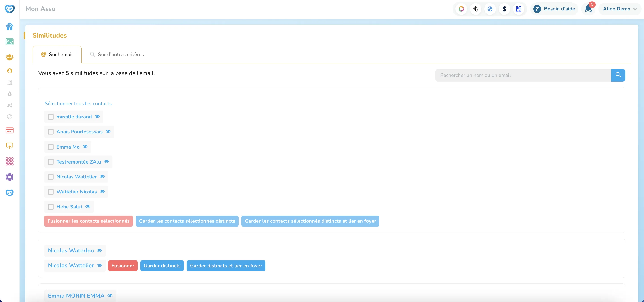Tick the Wattelier Nicolas checkbox
The image size is (644, 302).
[51, 192]
